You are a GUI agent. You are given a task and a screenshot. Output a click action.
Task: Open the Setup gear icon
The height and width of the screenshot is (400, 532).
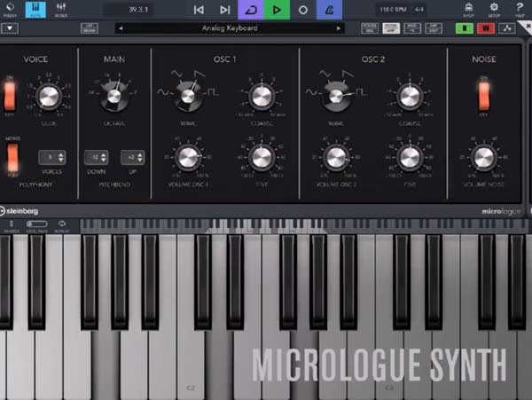tap(494, 9)
